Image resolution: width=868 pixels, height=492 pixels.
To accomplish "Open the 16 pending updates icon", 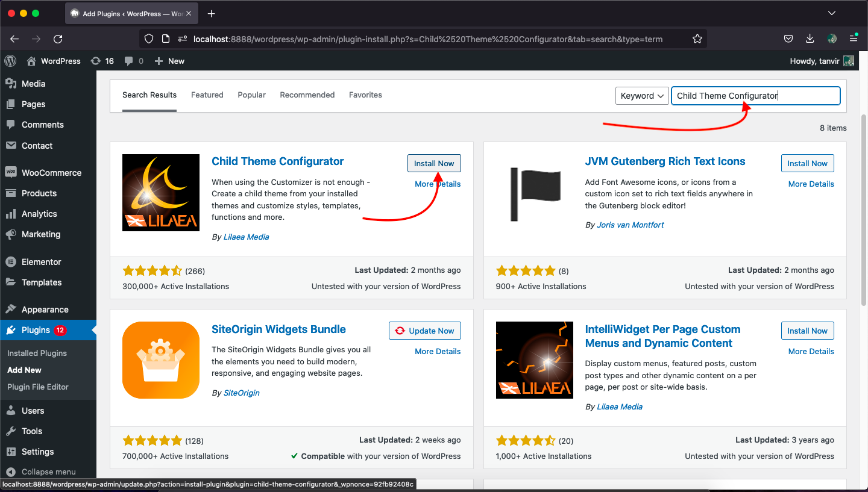I will [102, 61].
